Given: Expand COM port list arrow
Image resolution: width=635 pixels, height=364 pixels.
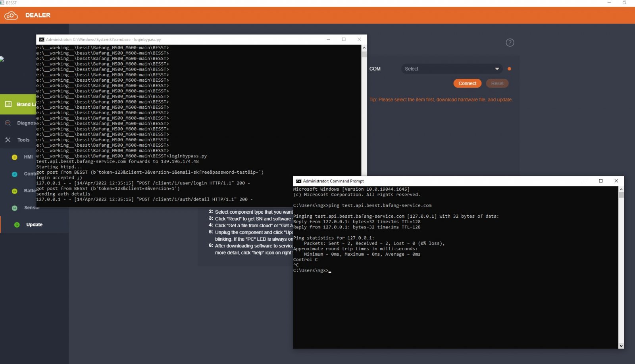Looking at the screenshot, I should click(497, 69).
